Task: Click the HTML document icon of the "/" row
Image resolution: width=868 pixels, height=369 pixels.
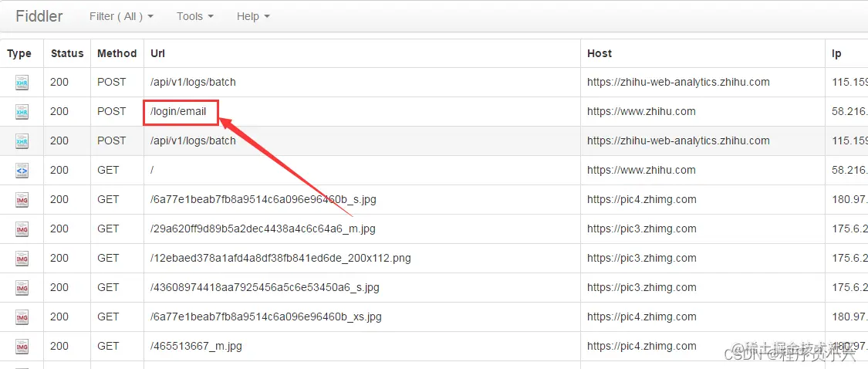Action: click(22, 171)
